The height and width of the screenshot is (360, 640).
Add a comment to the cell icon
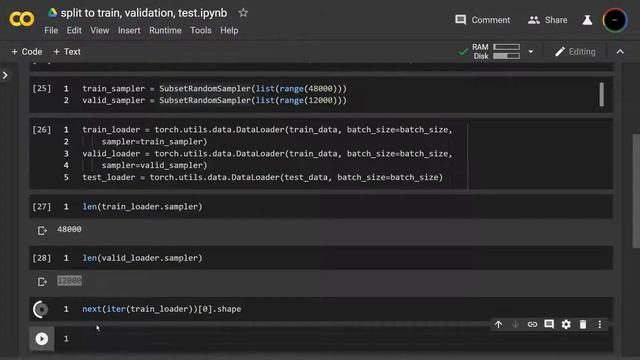(549, 324)
